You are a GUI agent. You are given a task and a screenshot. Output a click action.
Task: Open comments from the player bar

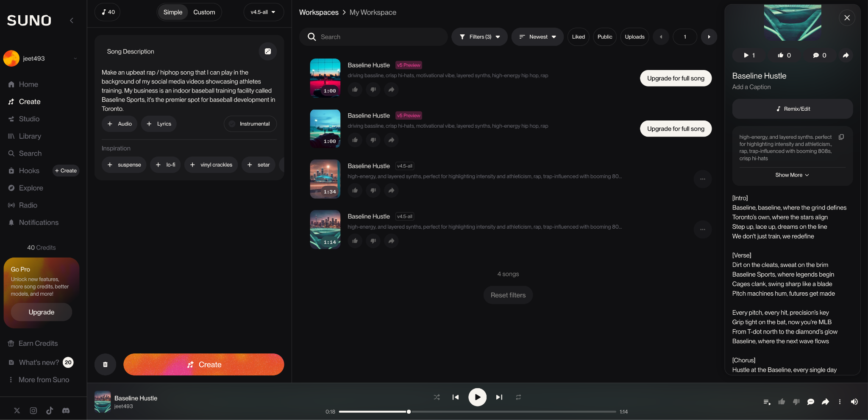811,402
